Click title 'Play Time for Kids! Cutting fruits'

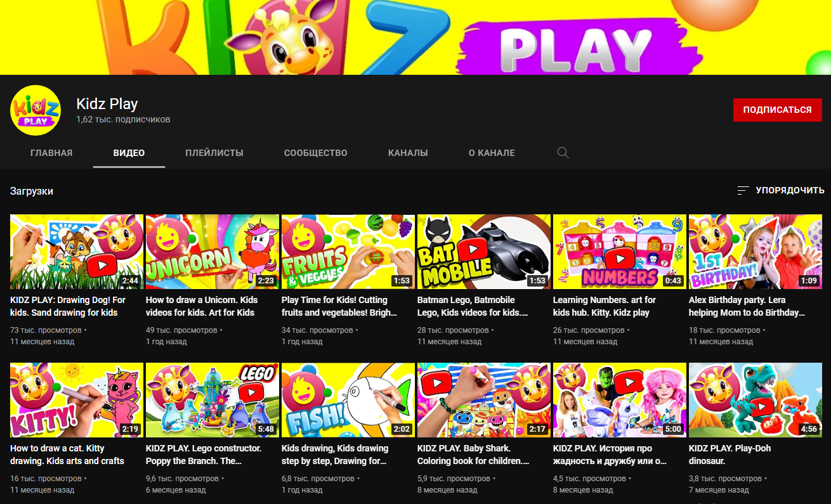[339, 306]
